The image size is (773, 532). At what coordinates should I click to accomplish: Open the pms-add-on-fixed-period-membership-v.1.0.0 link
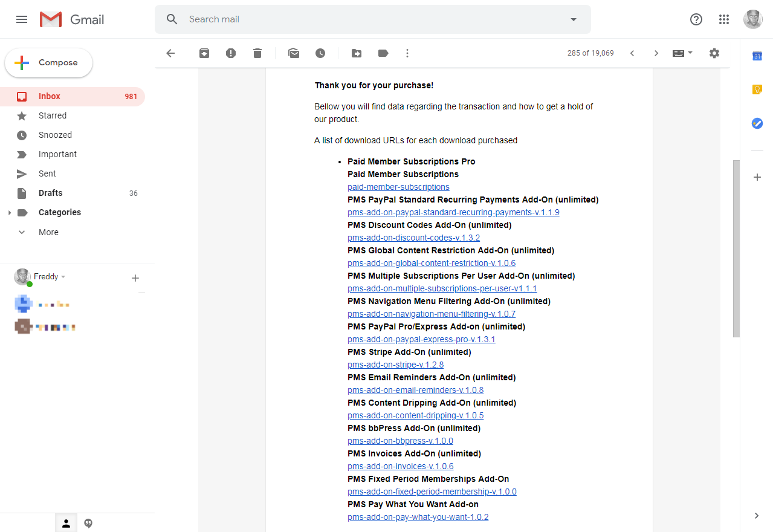(x=432, y=491)
